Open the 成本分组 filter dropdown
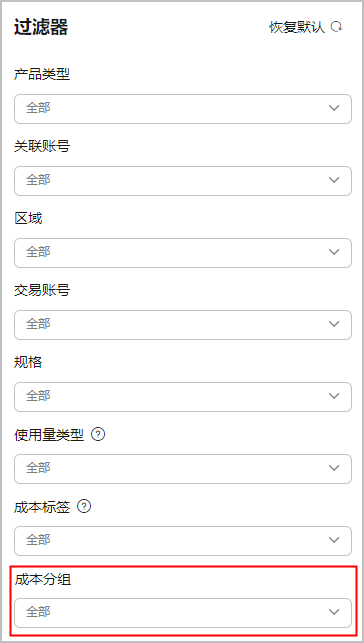 tap(183, 613)
